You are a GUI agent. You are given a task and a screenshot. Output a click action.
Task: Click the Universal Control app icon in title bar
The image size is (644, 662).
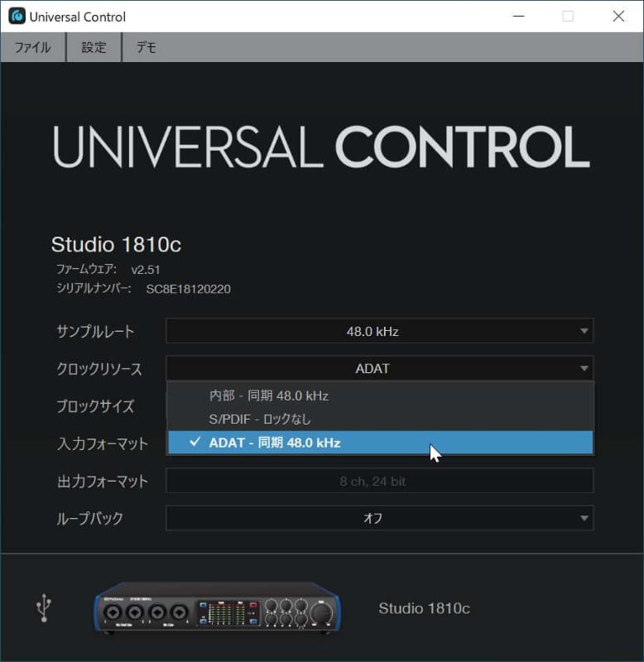coord(17,17)
